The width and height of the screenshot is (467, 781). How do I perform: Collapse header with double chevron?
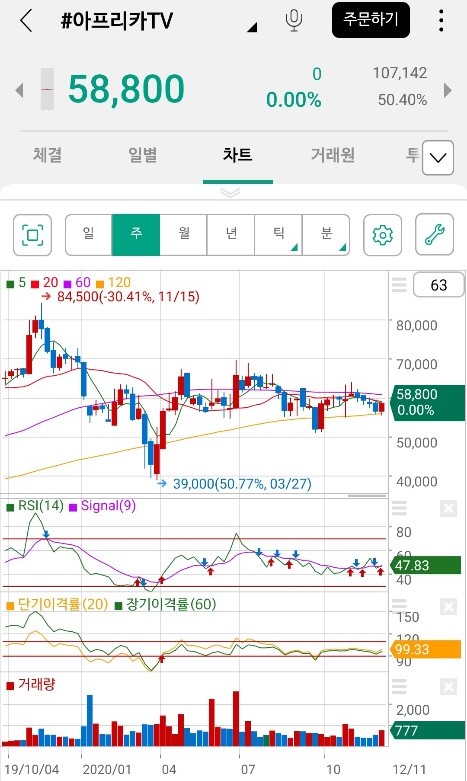(230, 193)
